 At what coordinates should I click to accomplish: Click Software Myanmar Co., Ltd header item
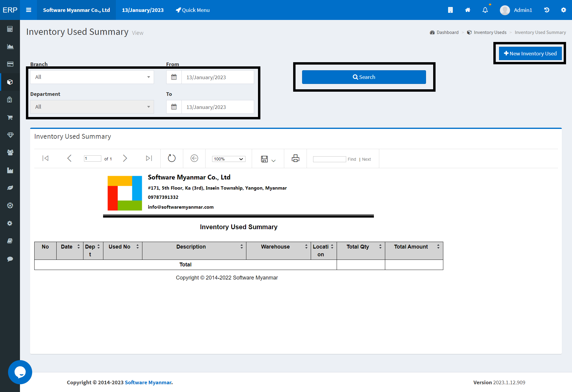(77, 10)
